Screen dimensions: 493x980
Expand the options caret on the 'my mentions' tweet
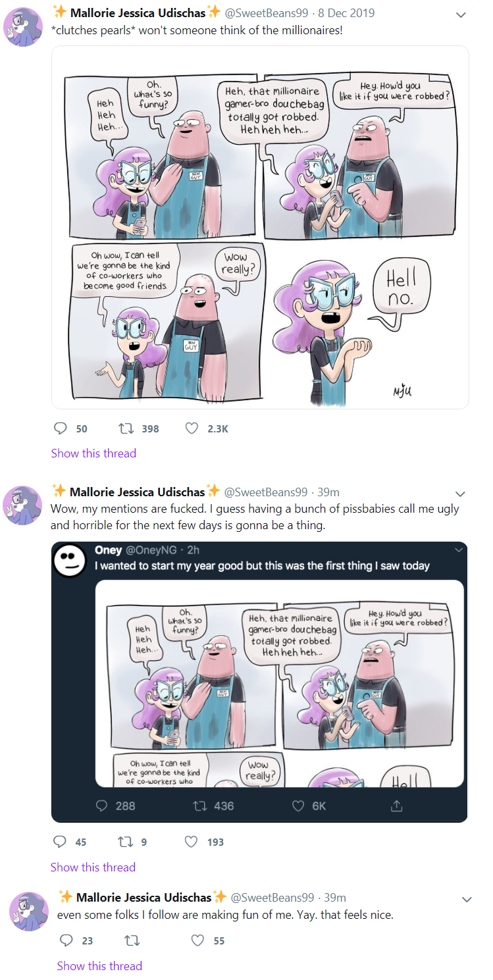click(461, 494)
